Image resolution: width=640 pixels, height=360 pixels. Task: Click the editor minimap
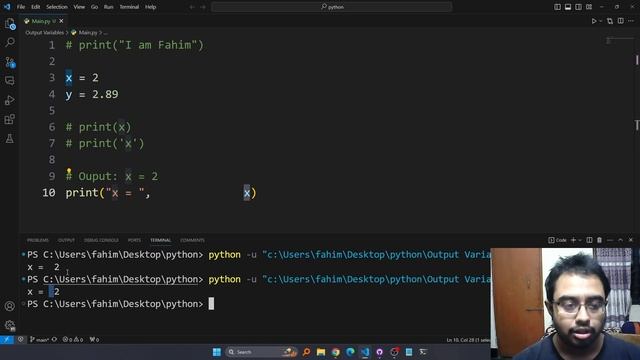620,40
